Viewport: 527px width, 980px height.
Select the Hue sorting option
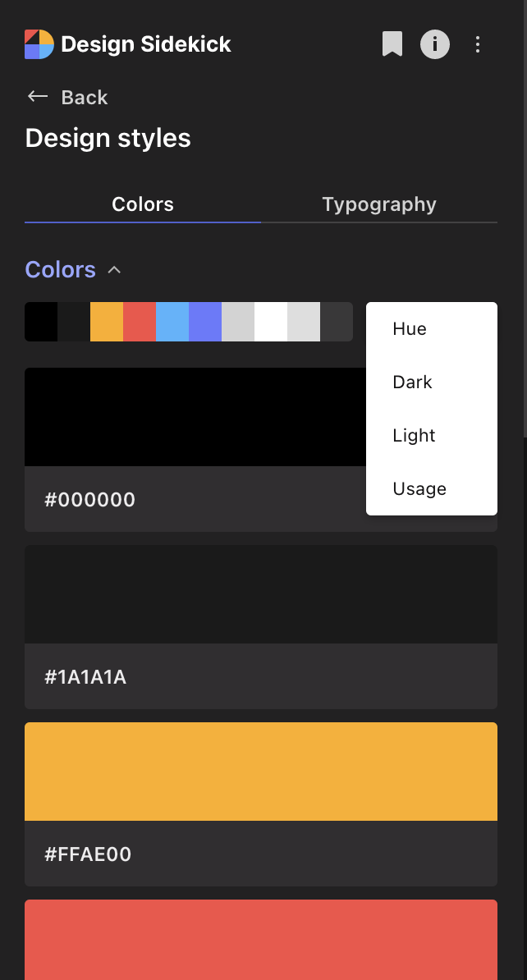coord(408,328)
